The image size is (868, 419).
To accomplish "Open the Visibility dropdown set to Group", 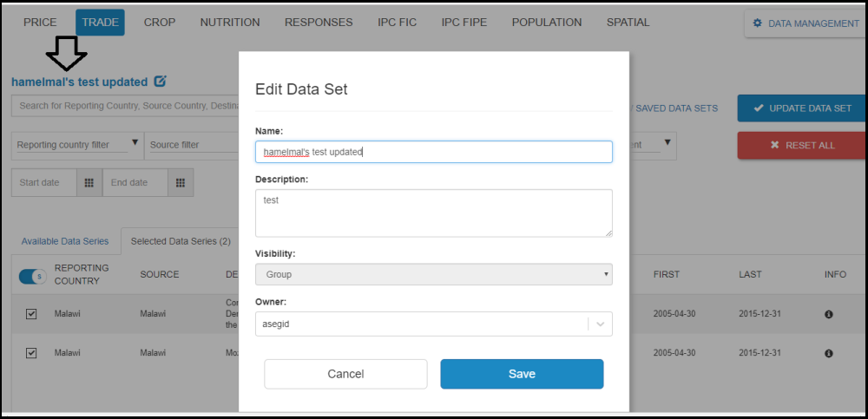I will pos(433,274).
